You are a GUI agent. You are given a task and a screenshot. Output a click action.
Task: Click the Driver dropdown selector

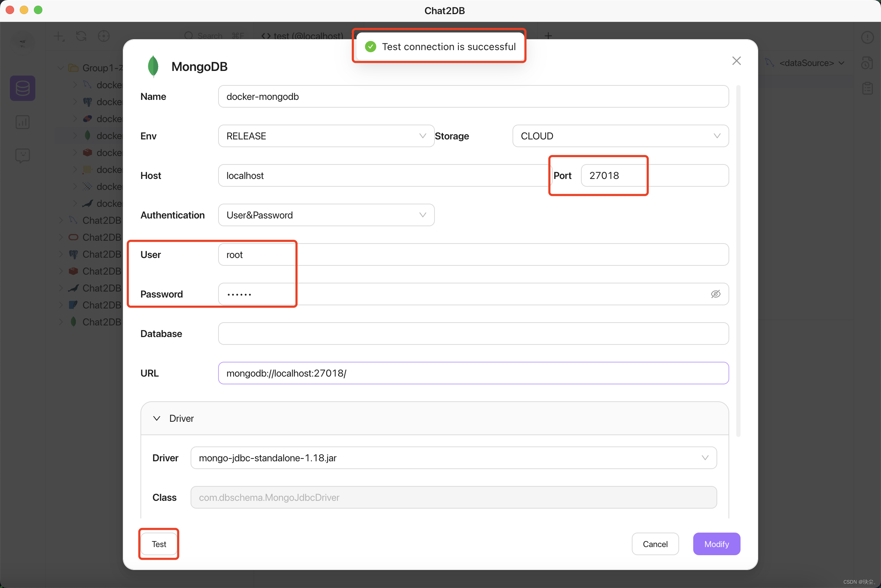(x=453, y=457)
